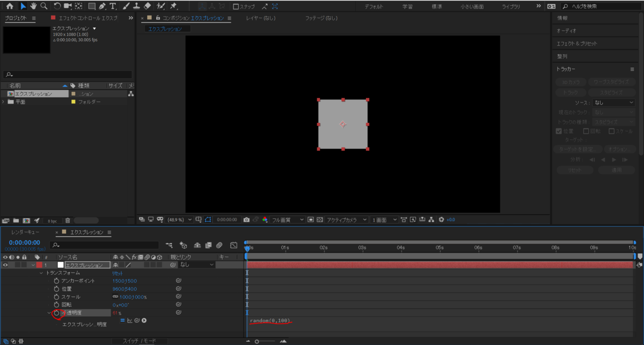Select the Pen tool

click(x=102, y=6)
